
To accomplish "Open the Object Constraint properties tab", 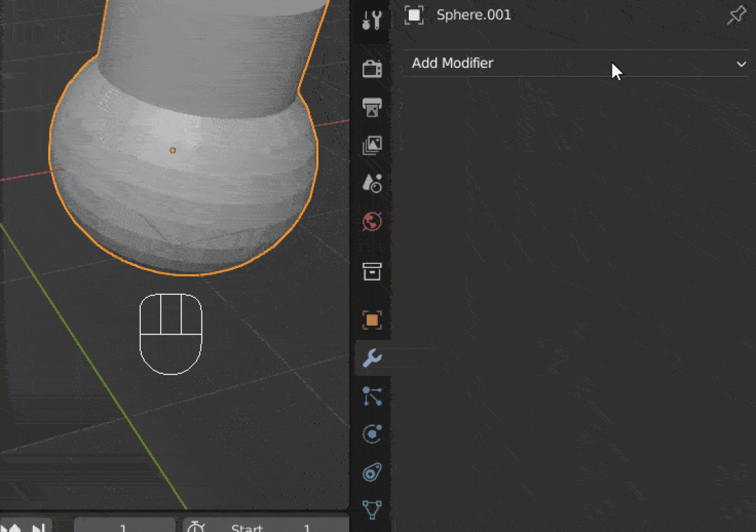I will 372,473.
